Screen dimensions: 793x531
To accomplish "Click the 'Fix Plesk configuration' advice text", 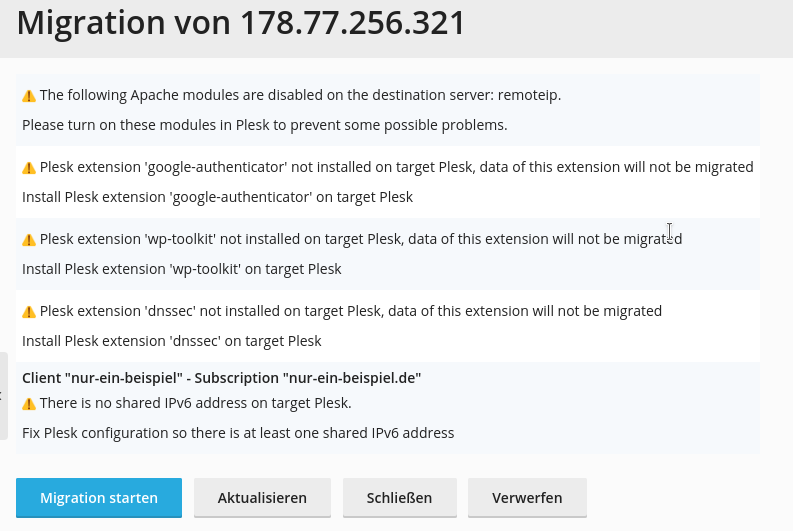I will click(238, 433).
